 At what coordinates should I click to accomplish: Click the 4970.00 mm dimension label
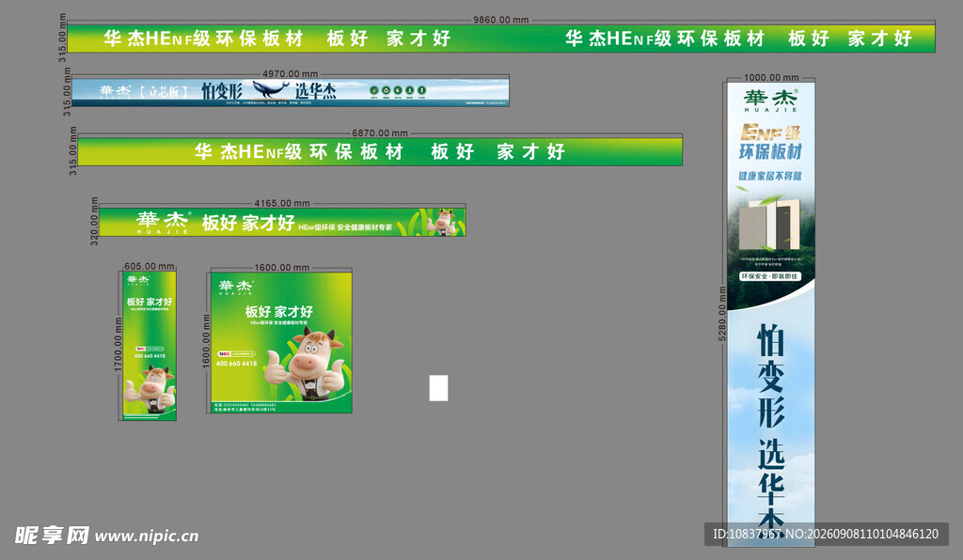[291, 73]
